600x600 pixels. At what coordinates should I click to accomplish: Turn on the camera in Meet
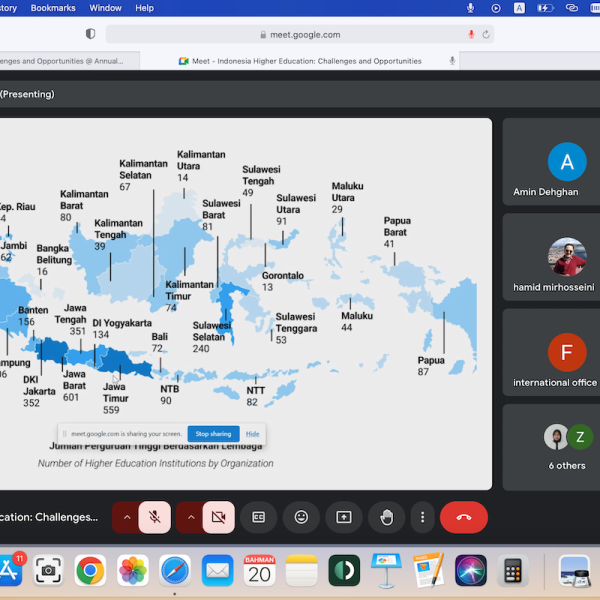point(218,517)
